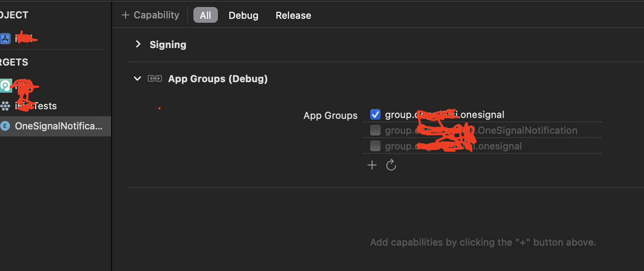
Task: Switch to the Debug tab
Action: click(x=243, y=15)
